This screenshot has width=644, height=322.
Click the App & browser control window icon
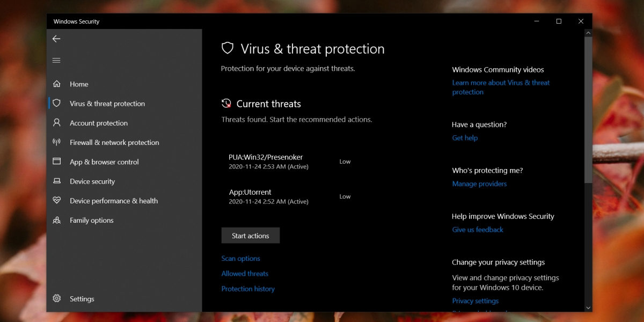56,162
